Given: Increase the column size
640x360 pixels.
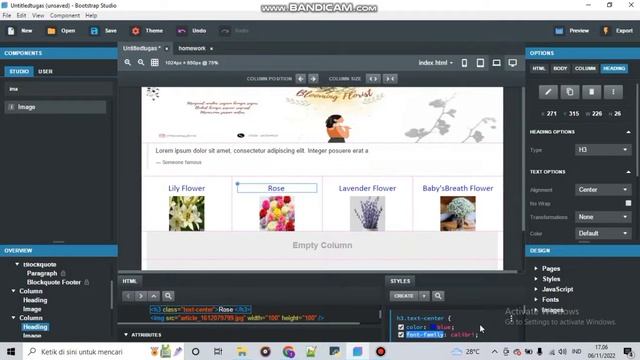Looking at the screenshot, I should pos(373,78).
